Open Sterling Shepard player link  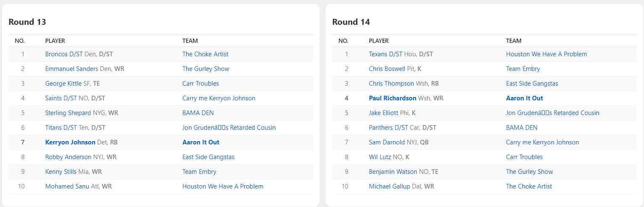(x=68, y=113)
